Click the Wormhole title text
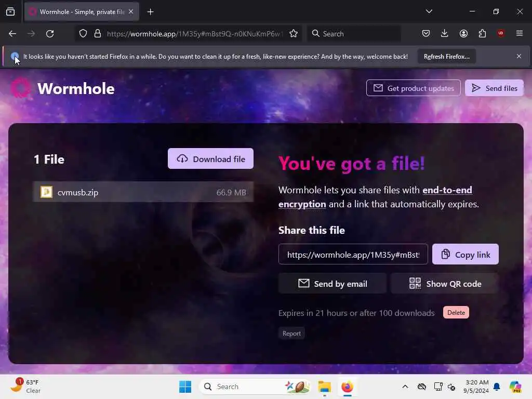 click(76, 88)
